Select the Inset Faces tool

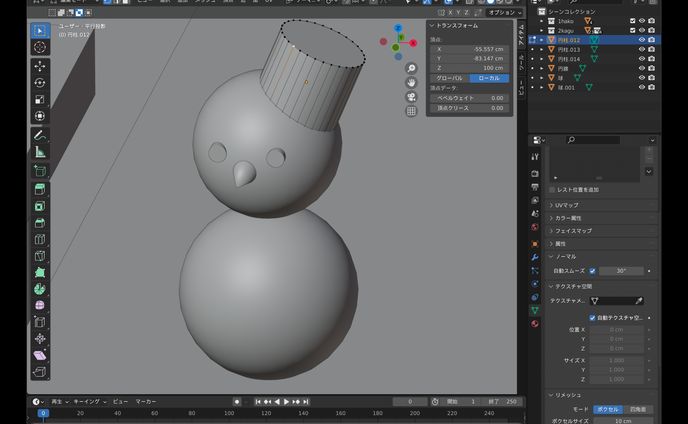tap(40, 206)
